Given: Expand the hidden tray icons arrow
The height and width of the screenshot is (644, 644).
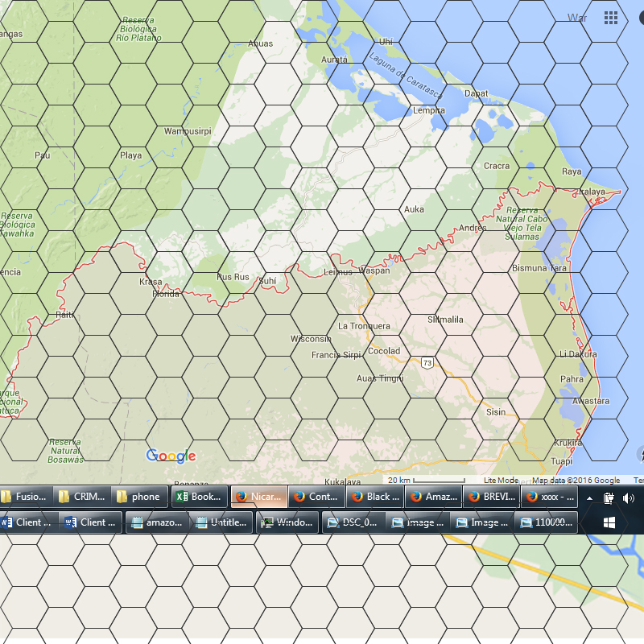Looking at the screenshot, I should pos(589,498).
